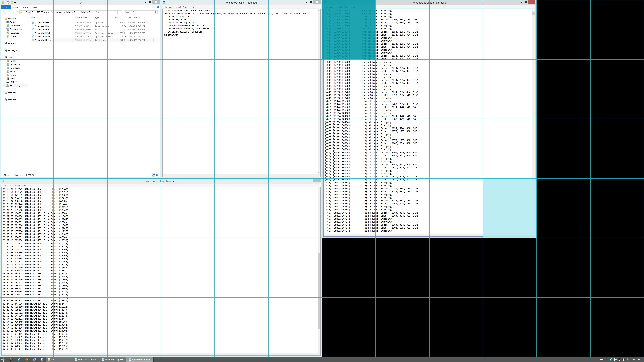Click the search magnifier in Search 1.0
Viewport: 644px width, 362px height.
(155, 12)
